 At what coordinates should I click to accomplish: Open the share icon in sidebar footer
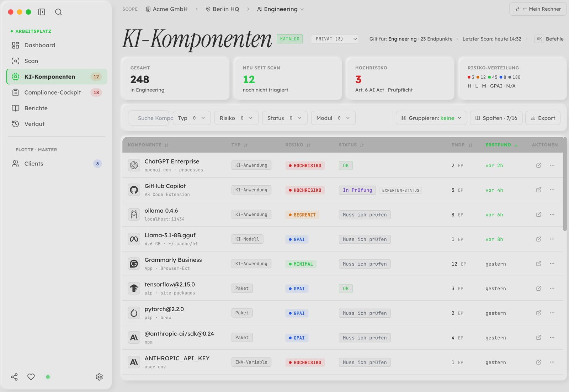14,377
